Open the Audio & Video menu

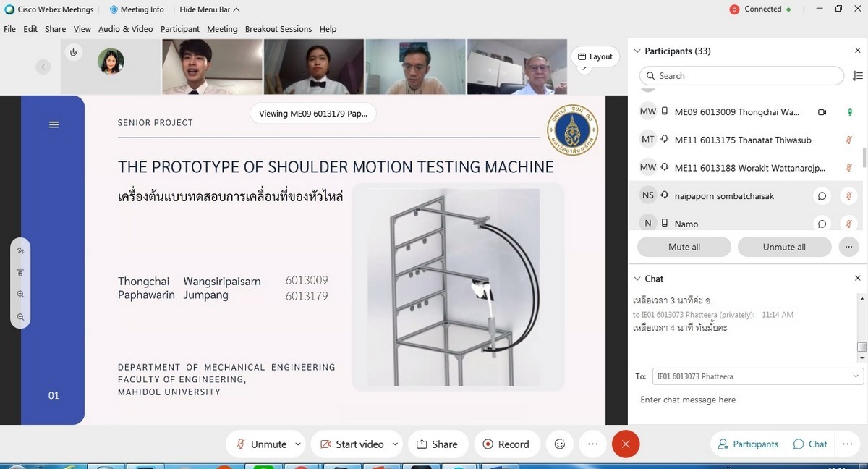click(125, 29)
